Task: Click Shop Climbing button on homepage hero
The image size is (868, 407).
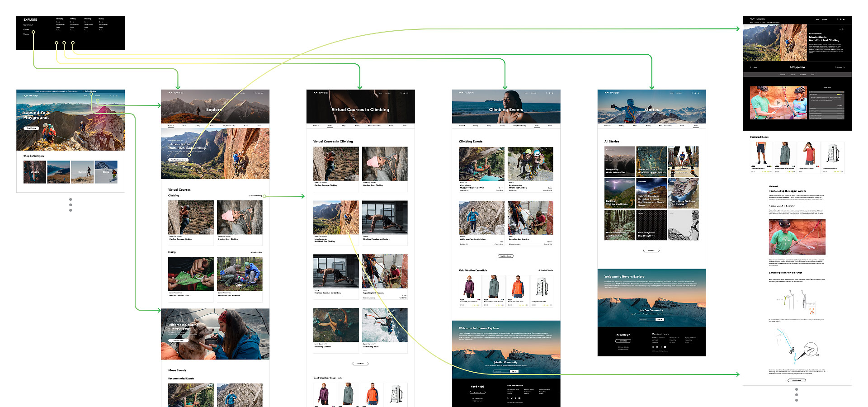Action: (32, 128)
